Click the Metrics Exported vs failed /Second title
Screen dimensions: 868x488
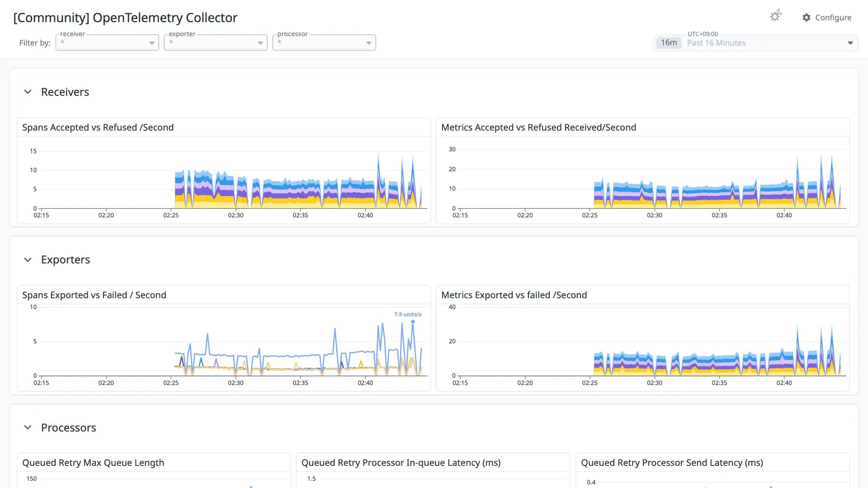514,295
